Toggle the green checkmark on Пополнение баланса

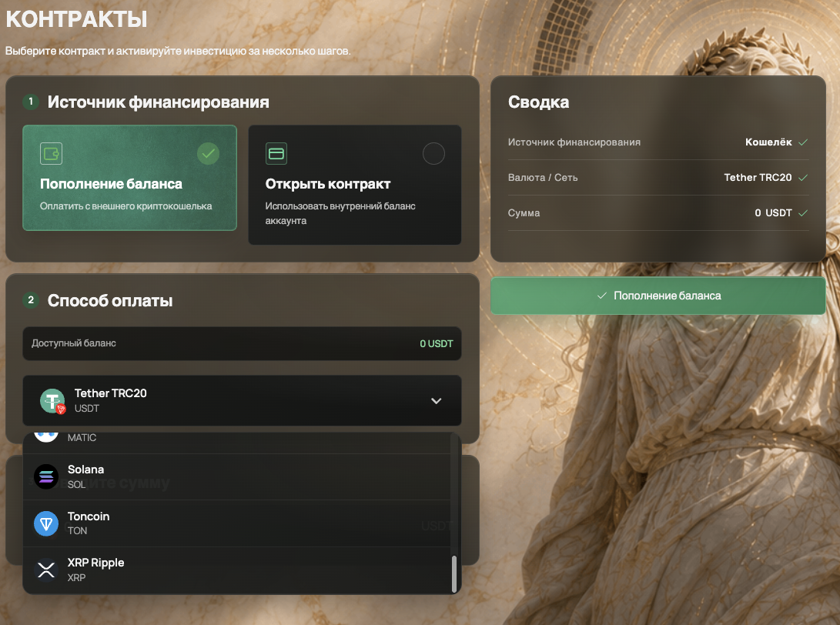[209, 154]
